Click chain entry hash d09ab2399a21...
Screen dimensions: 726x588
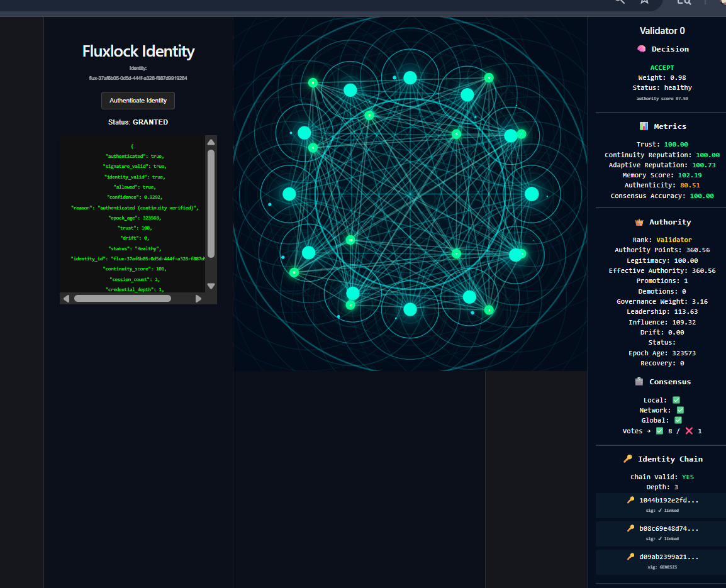pos(669,557)
